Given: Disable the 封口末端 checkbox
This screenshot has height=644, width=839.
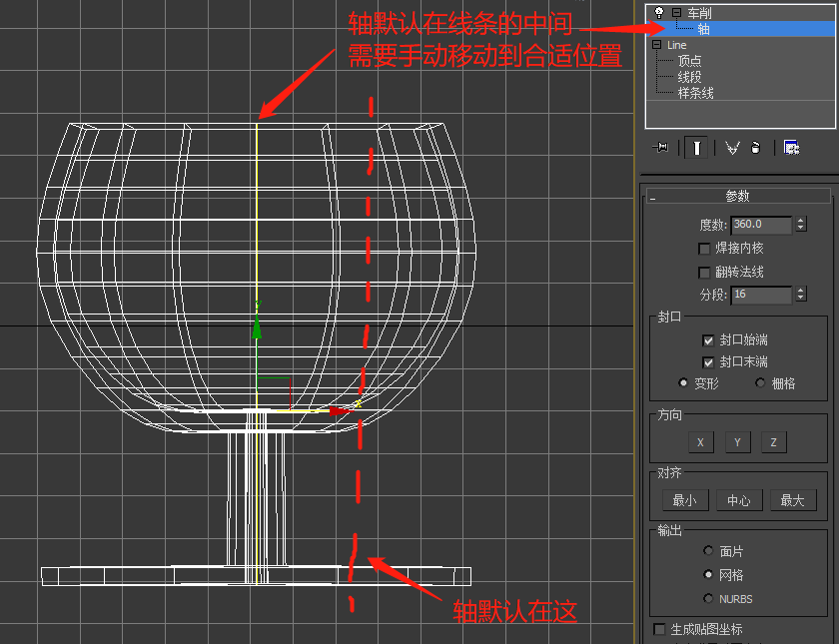Looking at the screenshot, I should pos(709,360).
